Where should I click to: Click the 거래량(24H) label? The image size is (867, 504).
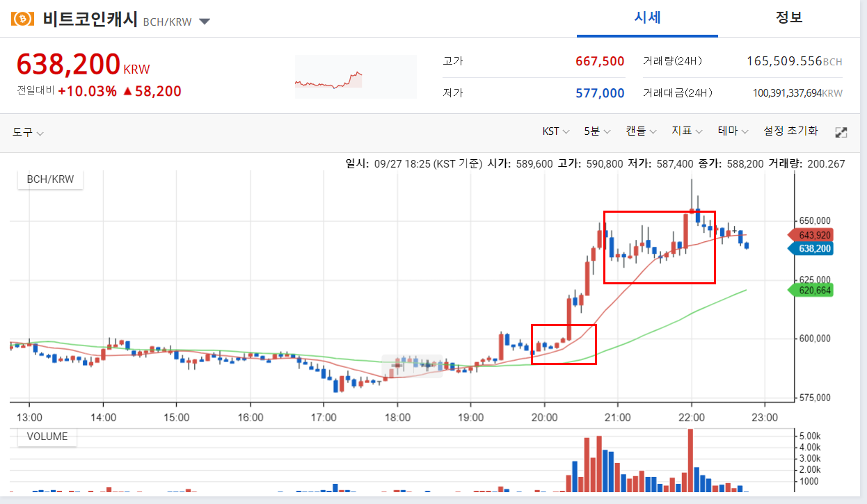tap(673, 61)
